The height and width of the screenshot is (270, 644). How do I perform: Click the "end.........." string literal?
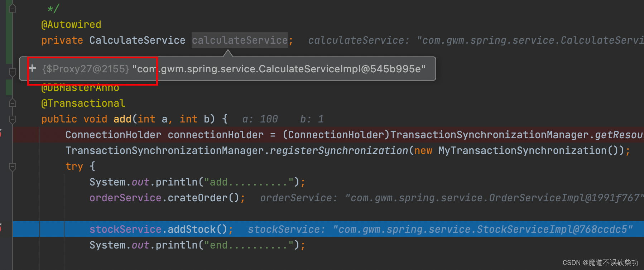point(249,245)
